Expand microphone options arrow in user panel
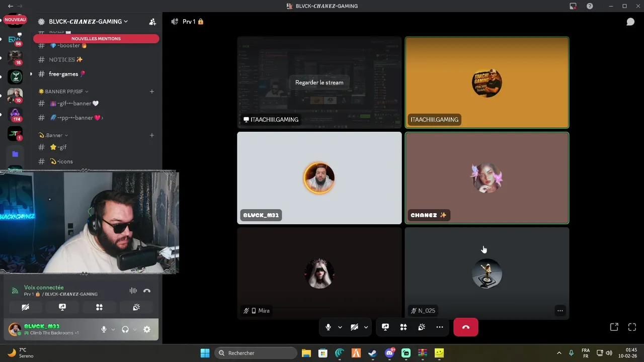The height and width of the screenshot is (362, 644). coord(113,330)
